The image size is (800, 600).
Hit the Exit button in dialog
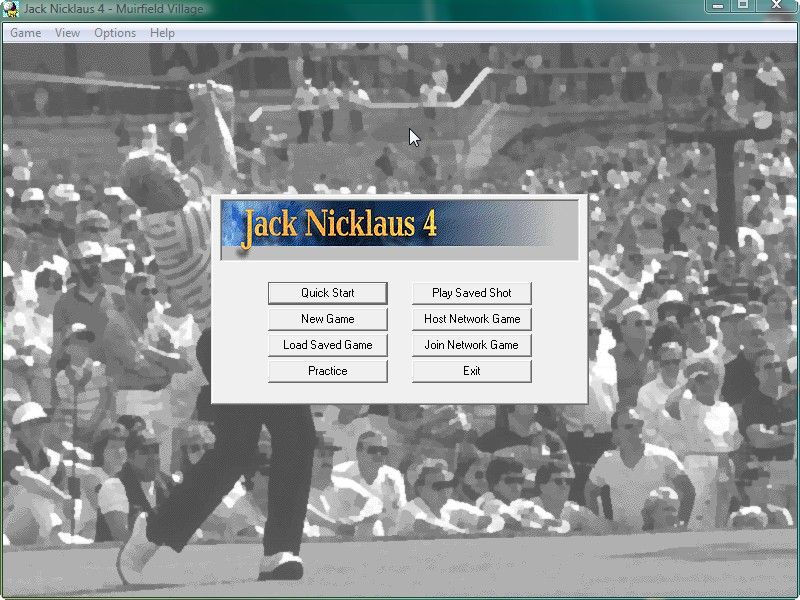471,371
